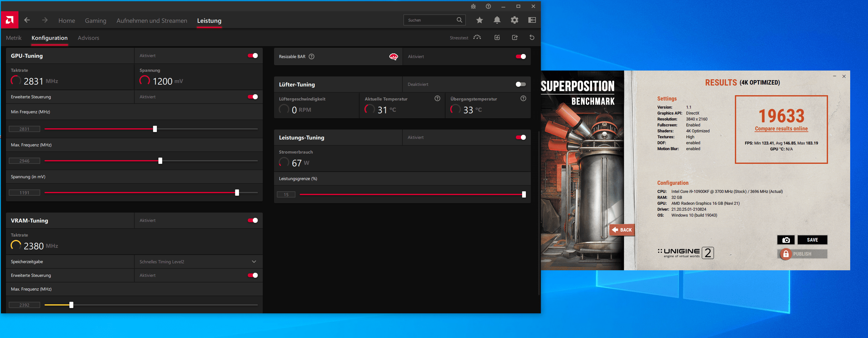The image size is (868, 338).
Task: Click the BACK button in benchmark results
Action: click(622, 230)
